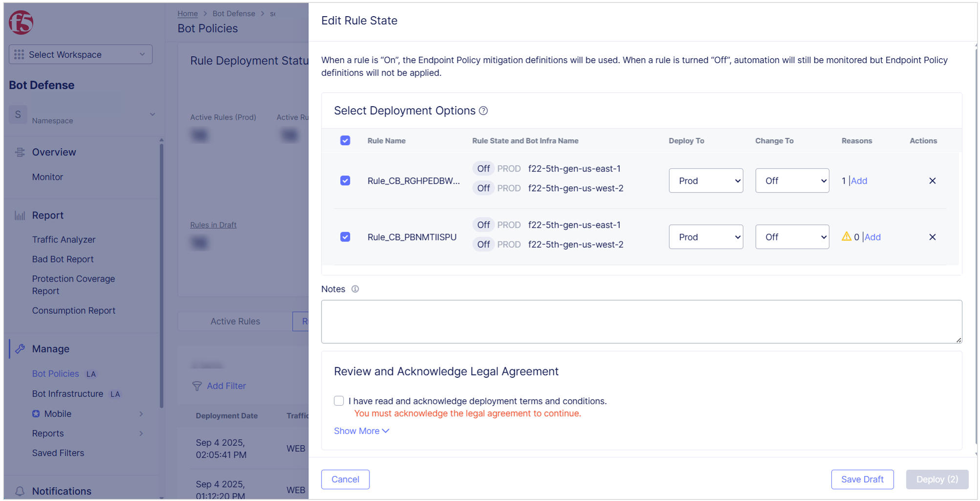Image resolution: width=980 pixels, height=501 pixels.
Task: Open Deploy To dropdown for Rule_CB_RGHPEDBW
Action: coord(705,181)
